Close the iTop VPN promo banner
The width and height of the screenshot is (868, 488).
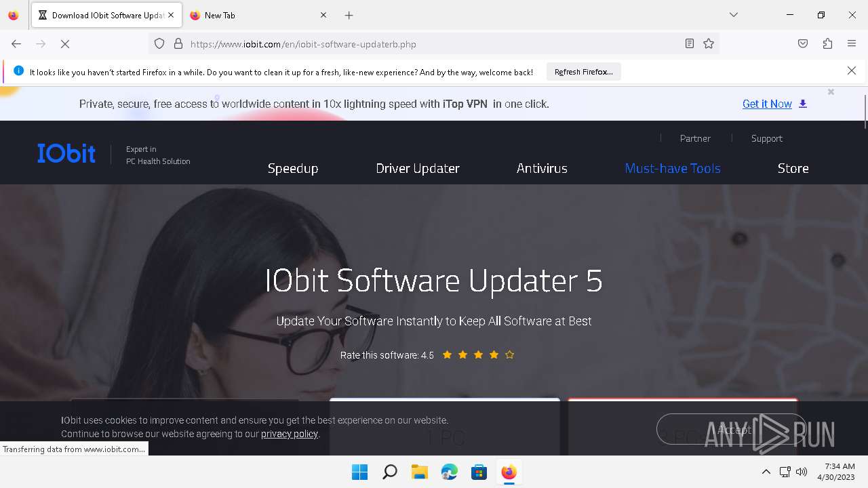[831, 91]
